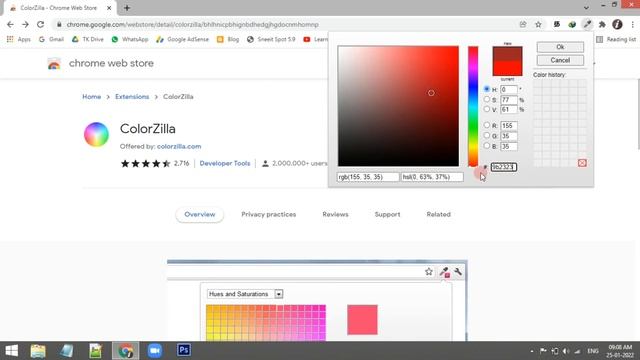
Task: Open the Apps bookmark shortcut
Action: pos(18,39)
